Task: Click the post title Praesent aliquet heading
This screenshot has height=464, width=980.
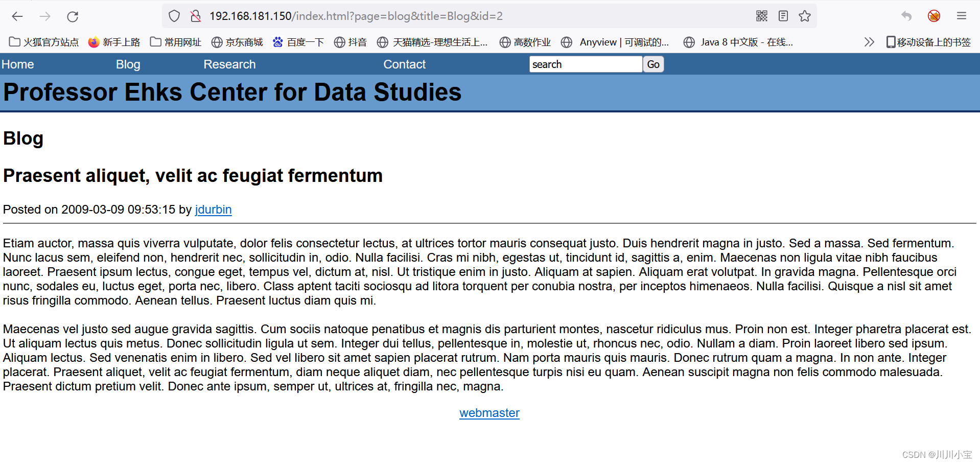Action: coord(193,176)
